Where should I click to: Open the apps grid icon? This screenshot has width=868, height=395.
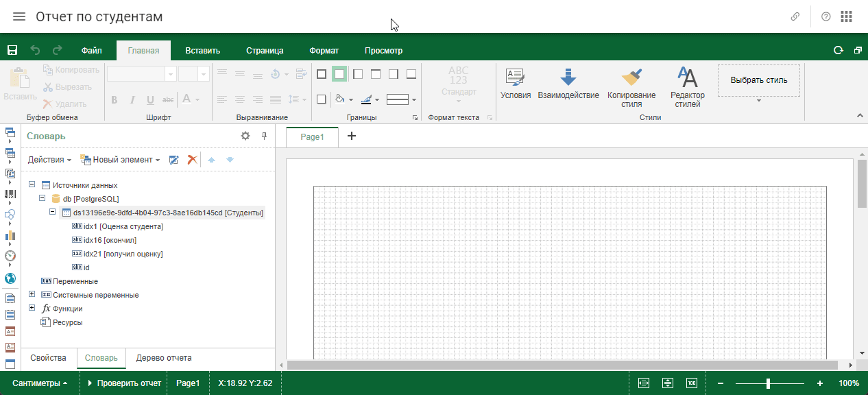[x=846, y=16]
